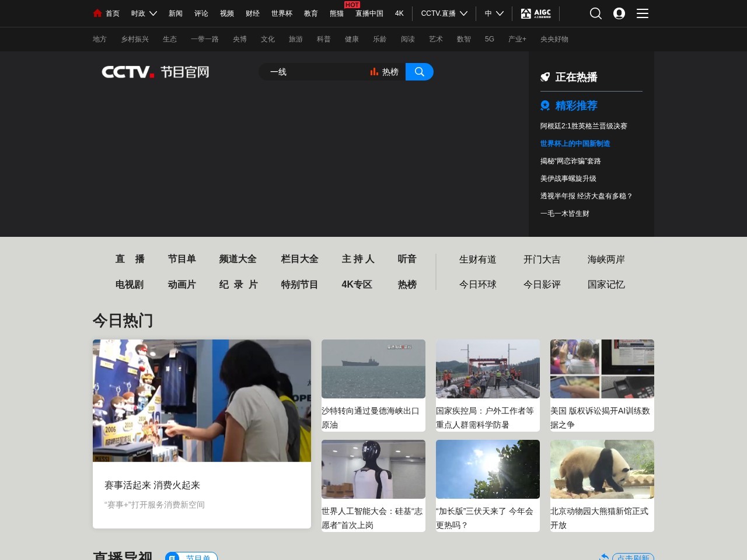This screenshot has width=747, height=560.
Task: Go to 热榜 in category grid
Action: click(407, 285)
